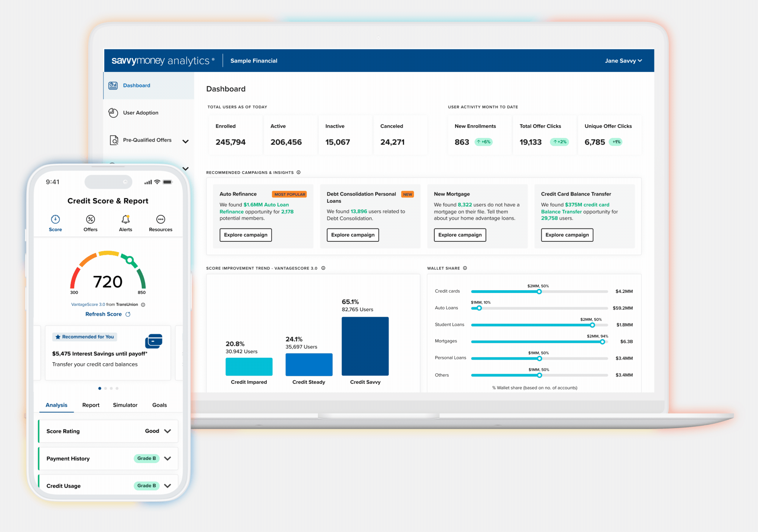Select the User Adoption pie icon
758x532 pixels.
[113, 113]
